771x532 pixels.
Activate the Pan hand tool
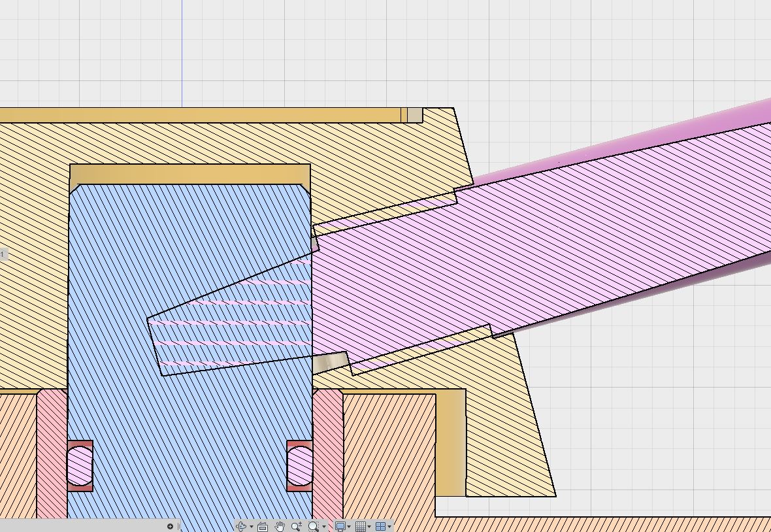(280, 527)
